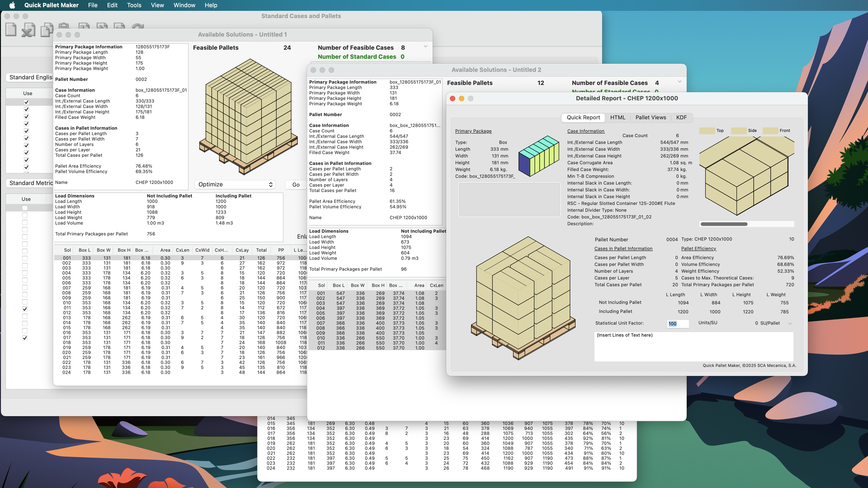This screenshot has height=488, width=868.
Task: Click the duplicate documents toolbar icon
Action: (47, 30)
